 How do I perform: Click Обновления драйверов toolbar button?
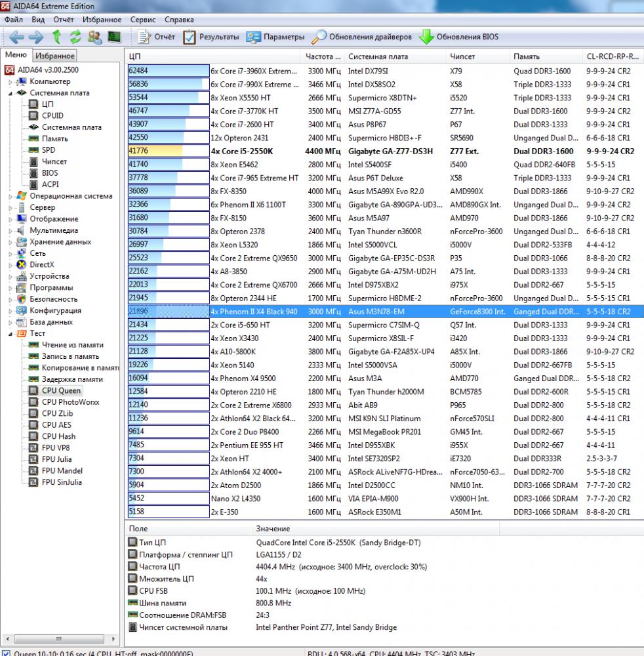coord(361,37)
